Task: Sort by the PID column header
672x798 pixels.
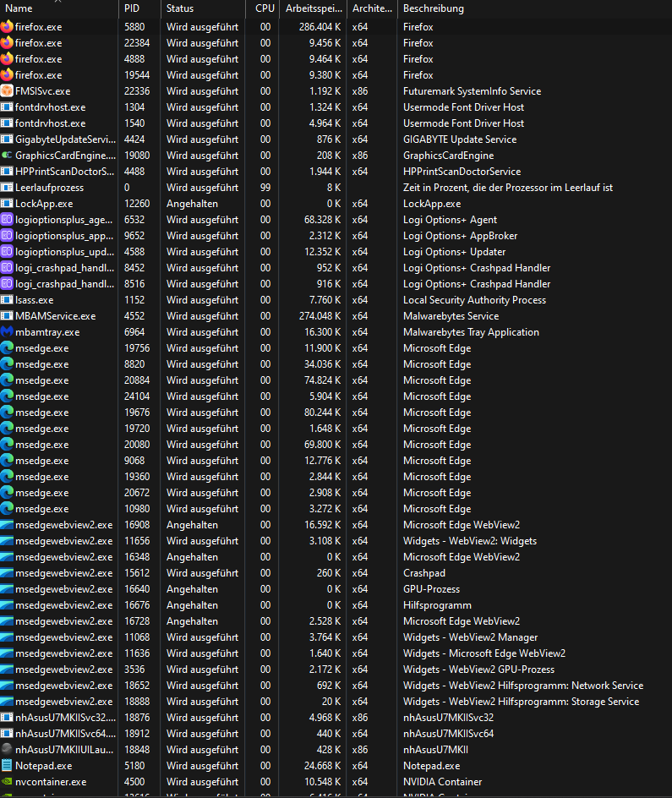Action: [139, 8]
